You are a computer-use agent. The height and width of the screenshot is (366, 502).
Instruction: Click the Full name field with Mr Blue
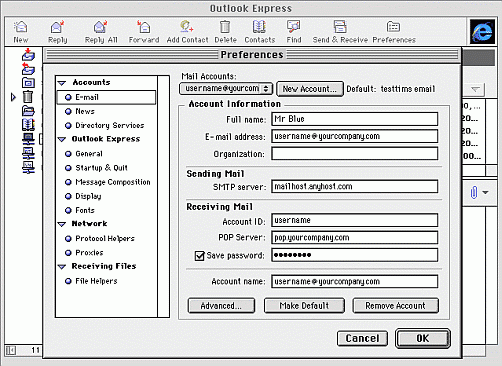[x=354, y=119]
